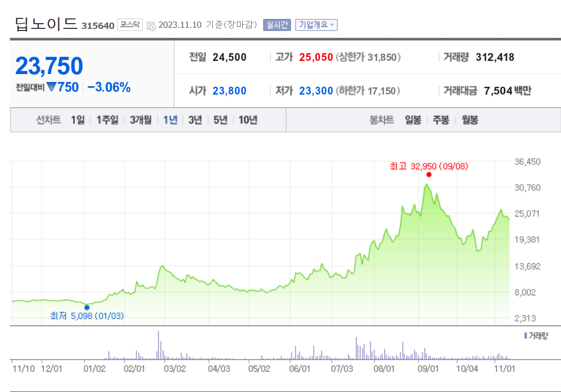Select the 3개월 line chart tab

(x=141, y=120)
